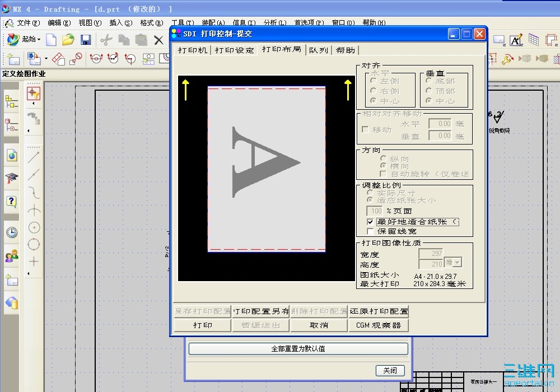Switch to the 帮助 help tab
This screenshot has width=560, height=392.
346,50
